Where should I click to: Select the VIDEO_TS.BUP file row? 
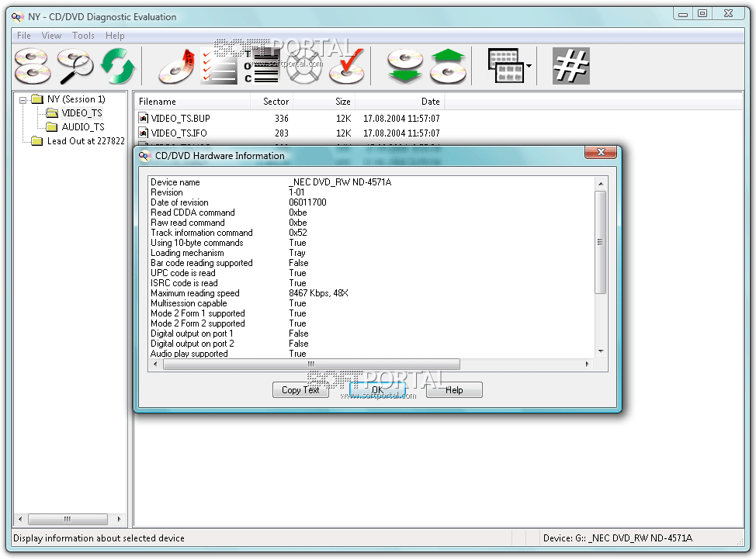coord(290,119)
